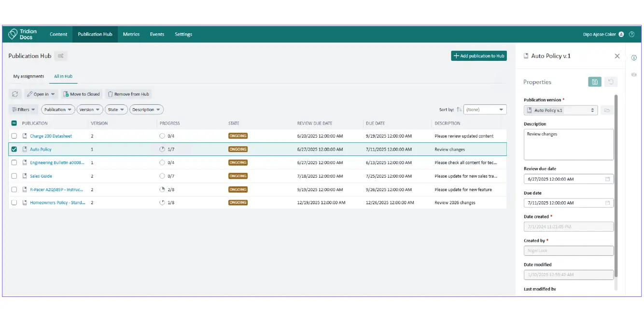Uncheck the Auto Policy row checkbox
Screen dimensions: 644x322
pos(14,150)
